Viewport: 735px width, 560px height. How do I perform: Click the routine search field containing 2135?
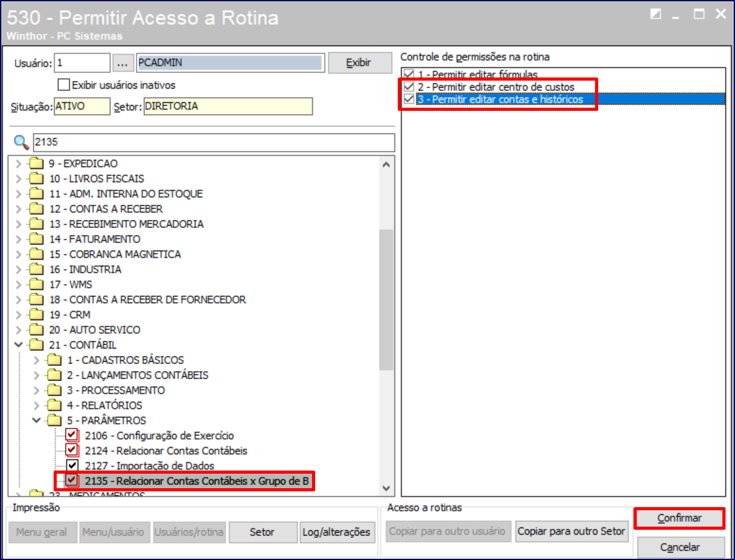click(214, 142)
